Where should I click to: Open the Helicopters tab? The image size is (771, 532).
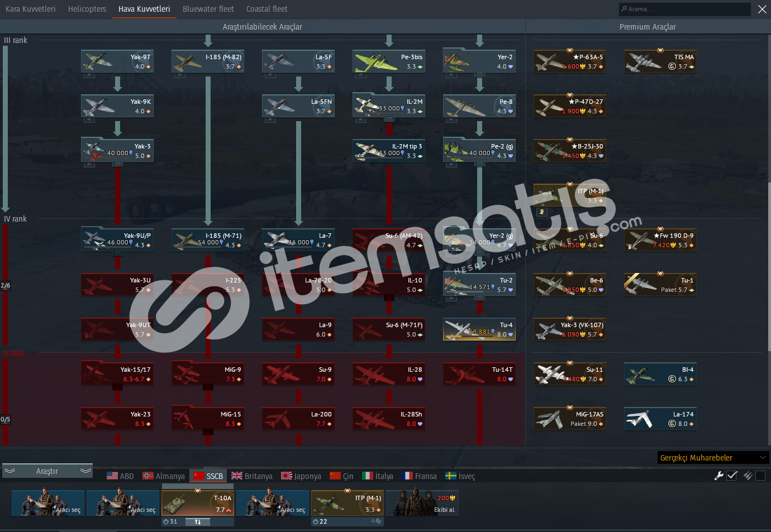click(x=87, y=9)
